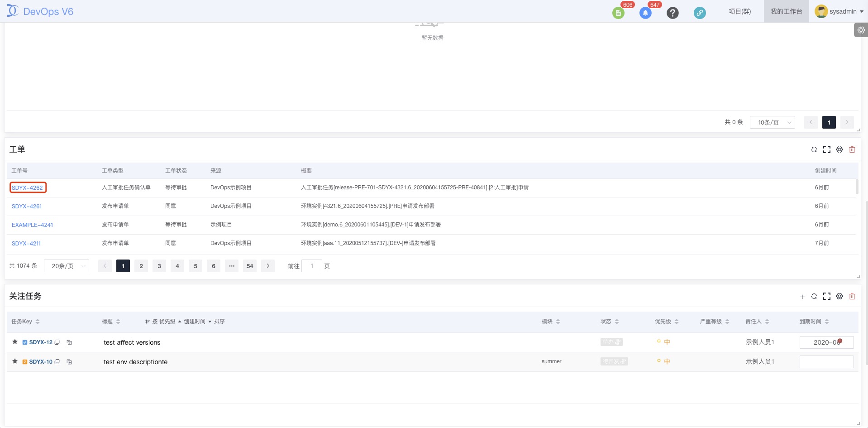
Task: Click the subtask icon beside SDYX-10
Action: [69, 361]
